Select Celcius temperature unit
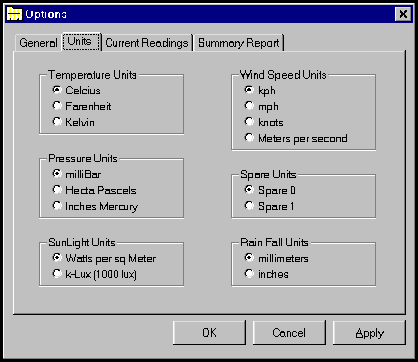The height and width of the screenshot is (362, 418). tap(77, 90)
